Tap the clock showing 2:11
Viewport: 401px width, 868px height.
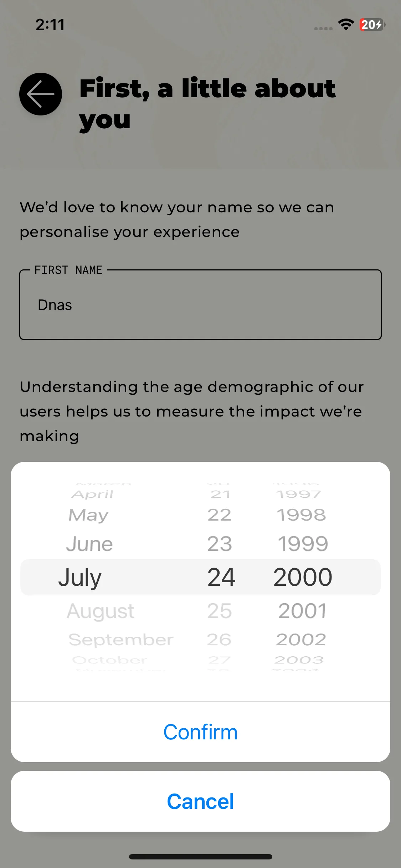50,25
